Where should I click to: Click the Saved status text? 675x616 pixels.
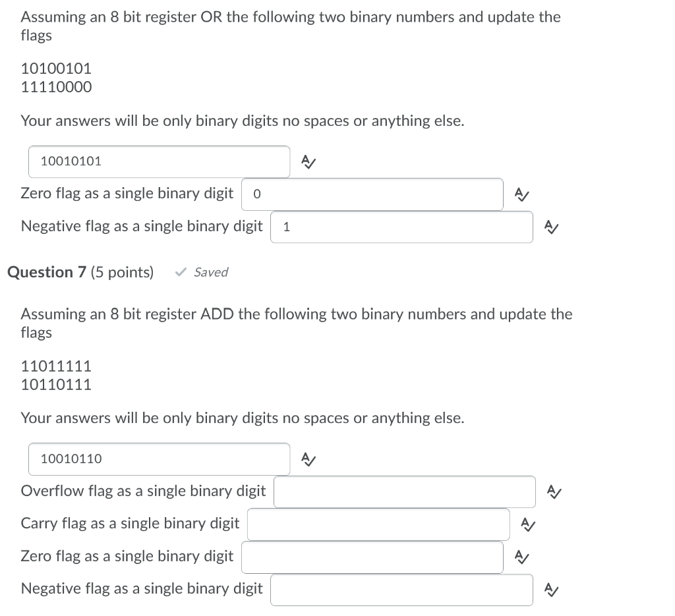tap(210, 272)
